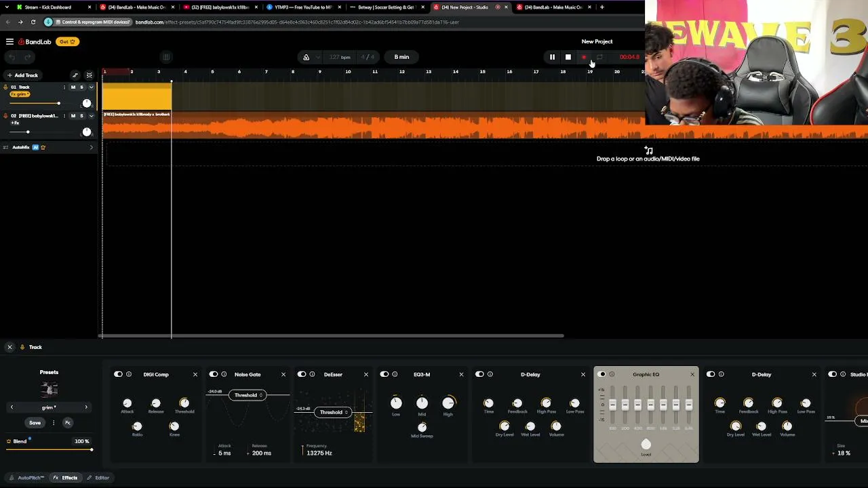Click the fit-tracks icon beside automation
The width and height of the screenshot is (868, 488).
click(x=89, y=75)
